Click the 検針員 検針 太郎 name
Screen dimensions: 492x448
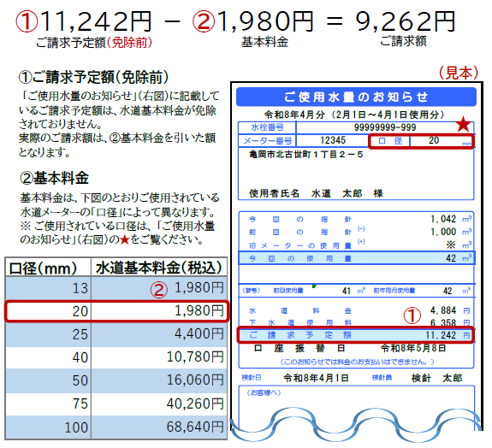coord(436,378)
